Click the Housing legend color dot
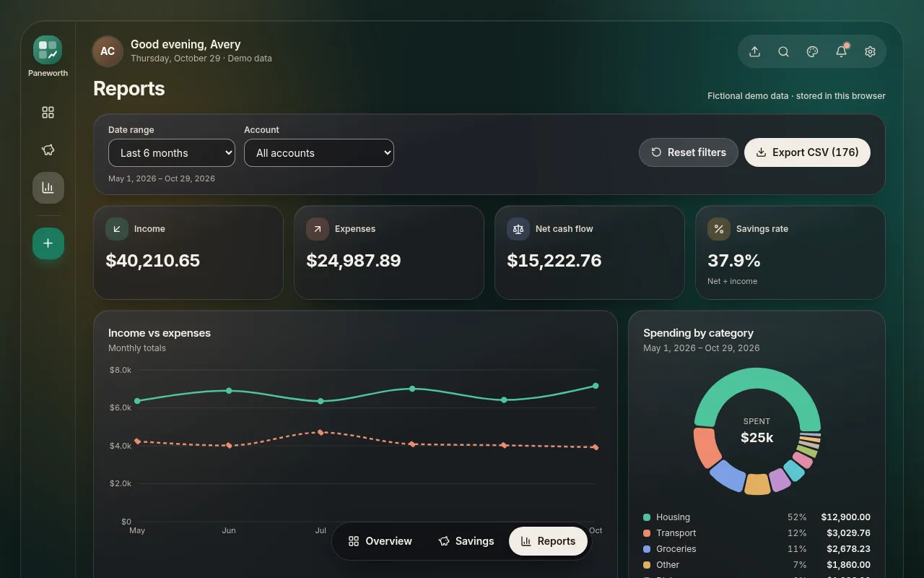Viewport: 924px width, 578px height. [647, 517]
